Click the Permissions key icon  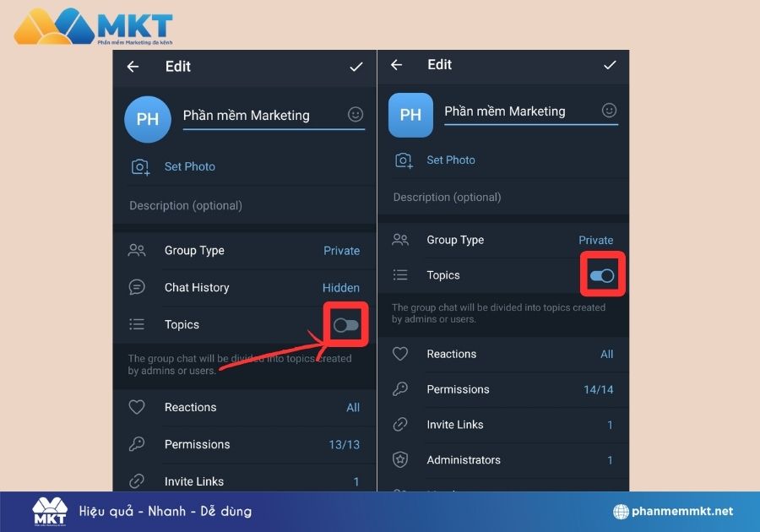pos(137,444)
